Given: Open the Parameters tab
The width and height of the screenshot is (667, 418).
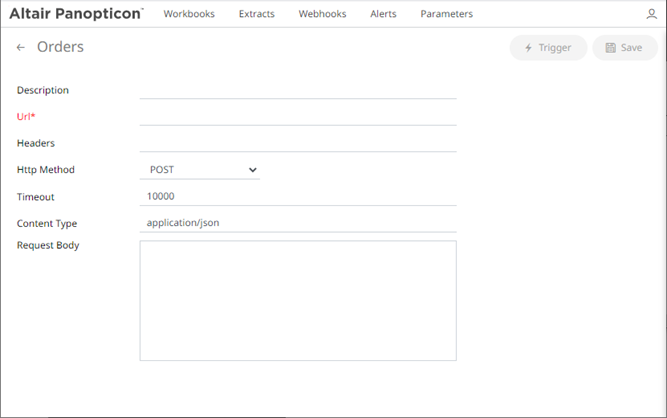Looking at the screenshot, I should [447, 14].
